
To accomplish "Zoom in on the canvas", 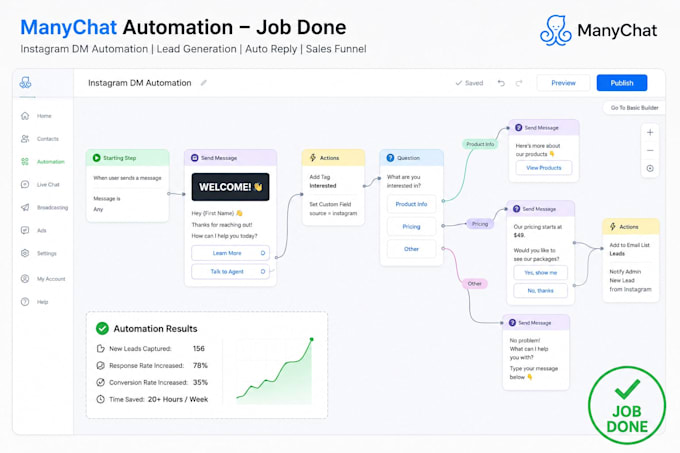I will (650, 133).
